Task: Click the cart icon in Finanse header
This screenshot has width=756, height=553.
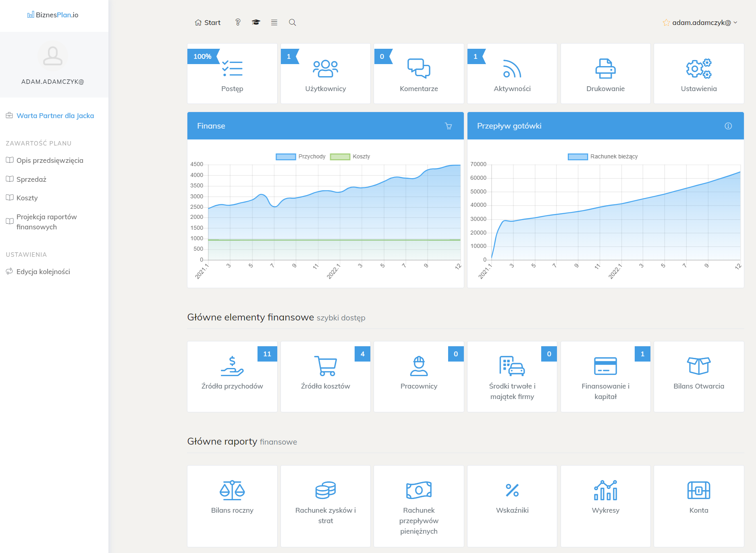Action: click(x=448, y=126)
